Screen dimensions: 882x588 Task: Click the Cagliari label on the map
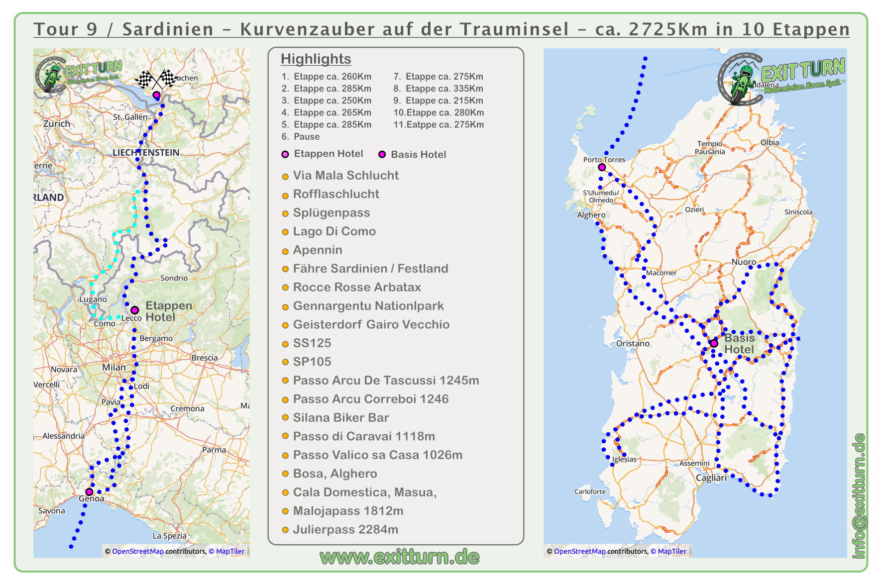tap(711, 478)
